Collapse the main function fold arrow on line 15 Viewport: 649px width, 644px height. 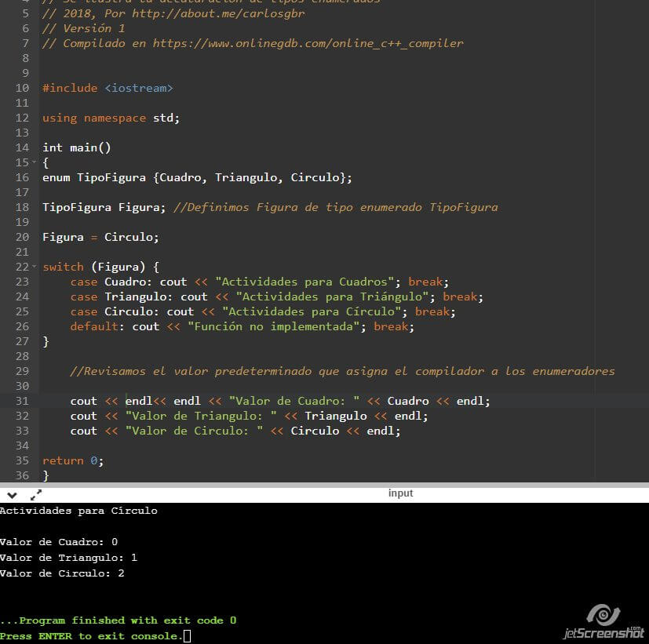coord(35,162)
